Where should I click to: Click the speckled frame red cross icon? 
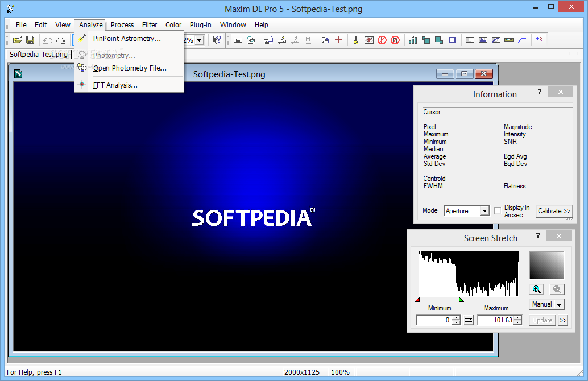pos(369,40)
